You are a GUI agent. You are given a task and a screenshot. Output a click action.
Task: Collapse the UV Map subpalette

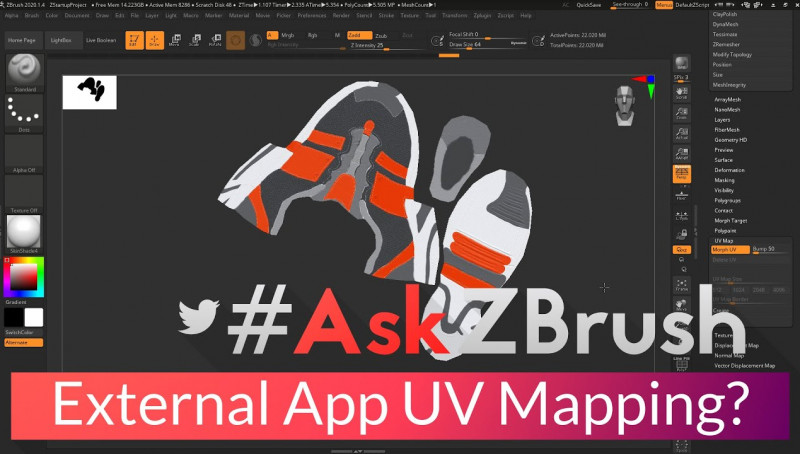point(723,241)
